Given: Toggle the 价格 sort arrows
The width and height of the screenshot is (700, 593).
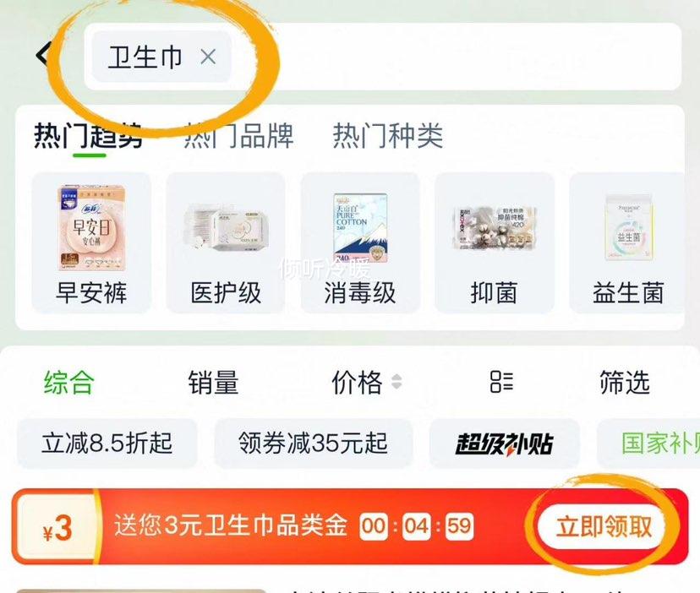Looking at the screenshot, I should 396,382.
